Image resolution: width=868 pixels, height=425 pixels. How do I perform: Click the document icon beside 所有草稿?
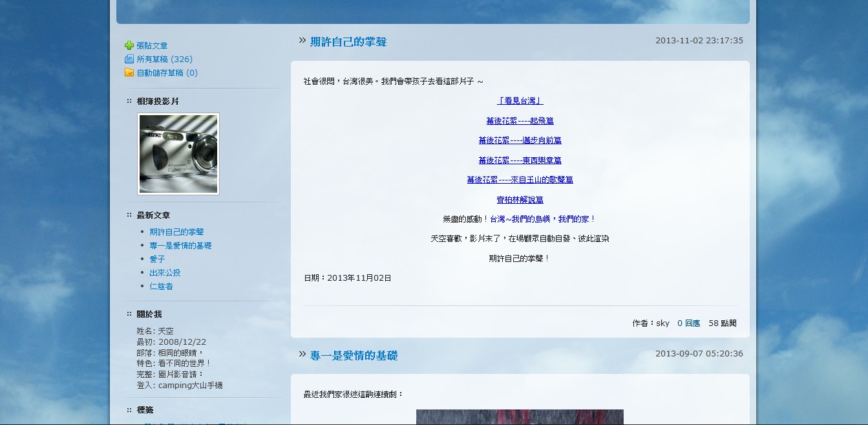coord(129,59)
